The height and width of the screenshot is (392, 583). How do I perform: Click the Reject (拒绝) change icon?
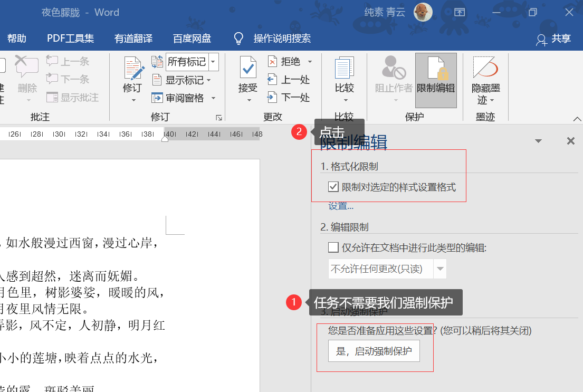click(272, 61)
